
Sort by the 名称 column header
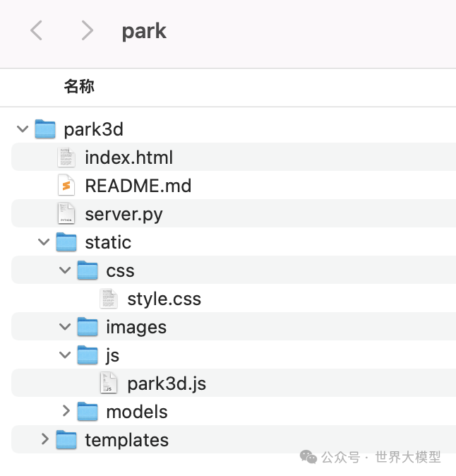tap(79, 87)
